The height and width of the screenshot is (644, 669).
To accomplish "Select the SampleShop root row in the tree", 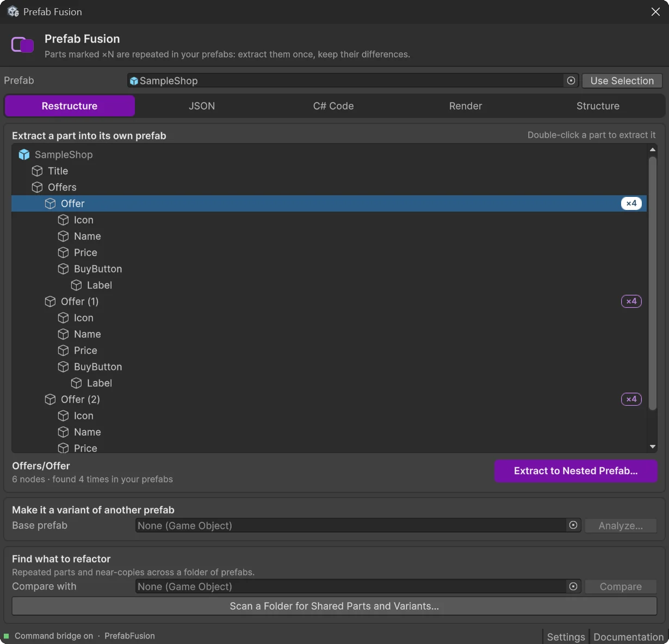I will 329,154.
